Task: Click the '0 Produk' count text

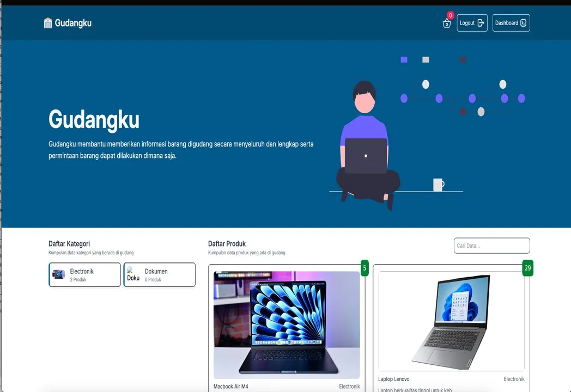Action: point(153,279)
